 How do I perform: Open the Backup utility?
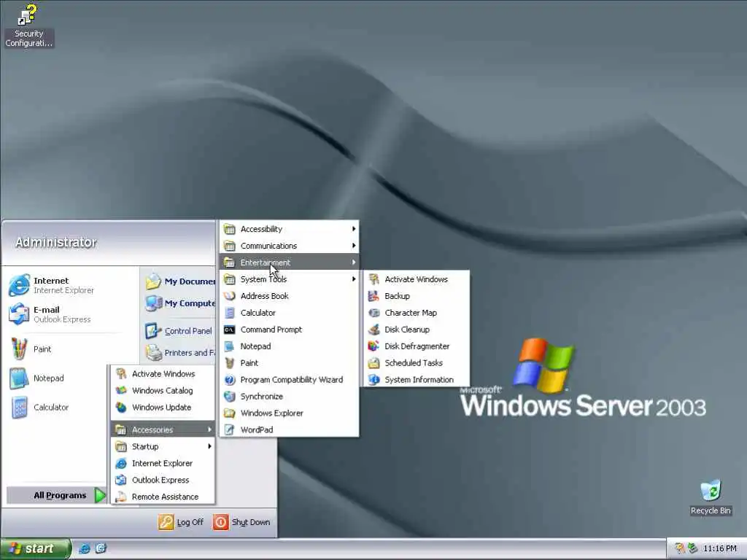pos(417,296)
